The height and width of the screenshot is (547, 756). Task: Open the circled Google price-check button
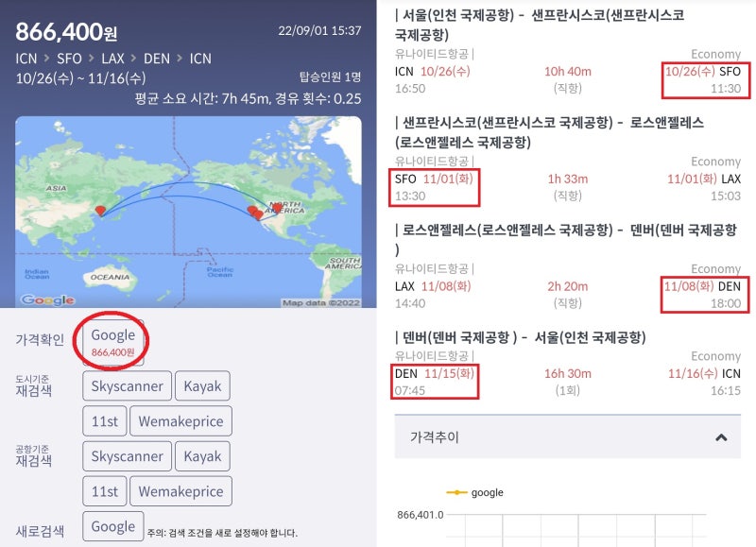(112, 340)
